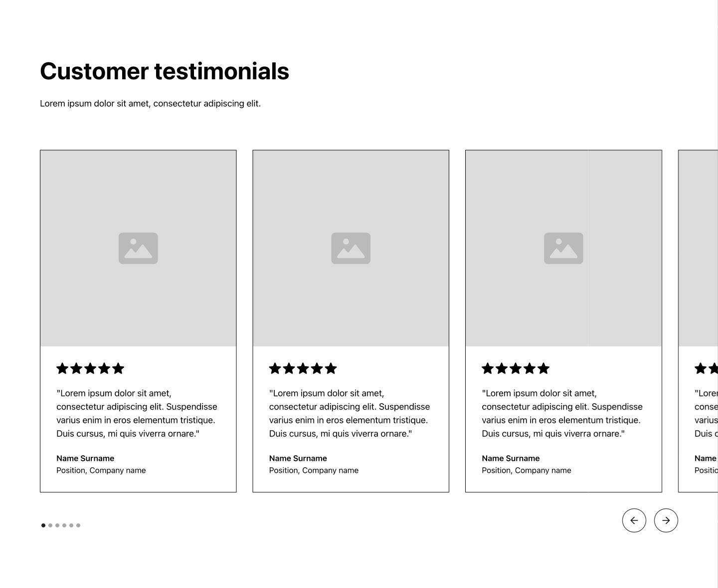Click "Position, Company name" in the first card
The height and width of the screenshot is (588, 718).
101,470
